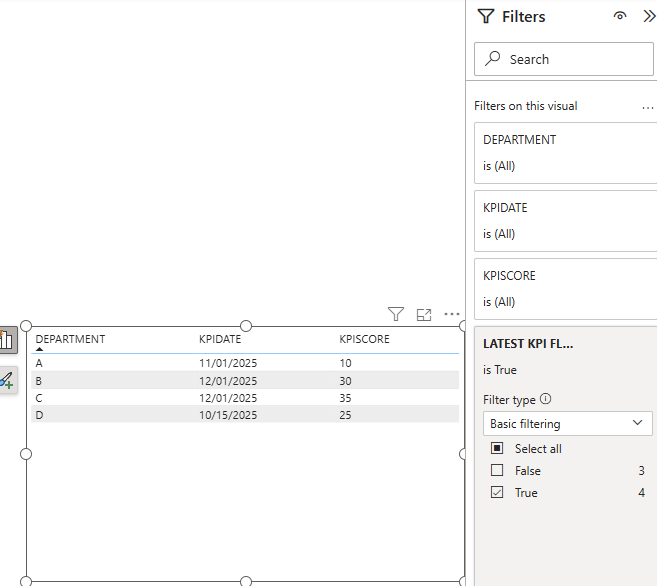This screenshot has height=586, width=657.
Task: Expand the KPIDATE filter card
Action: [566, 221]
